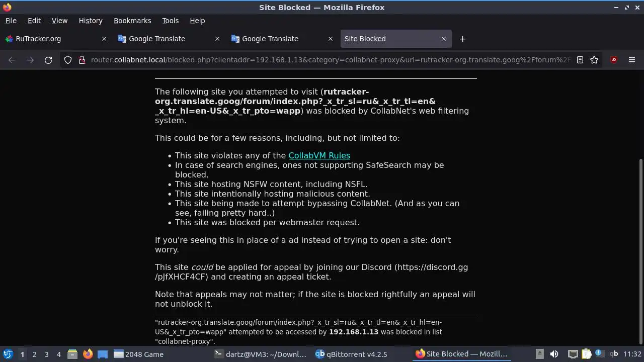
Task: Switch to workspace 3 in pager
Action: point(46,354)
